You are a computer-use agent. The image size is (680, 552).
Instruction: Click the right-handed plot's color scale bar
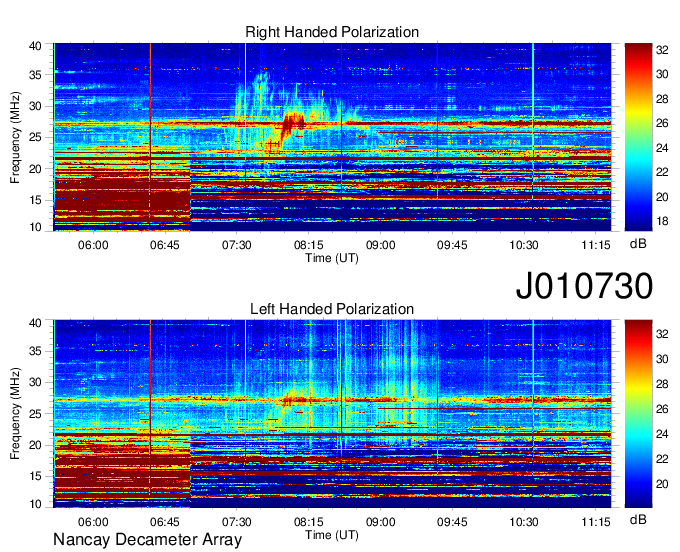(638, 137)
